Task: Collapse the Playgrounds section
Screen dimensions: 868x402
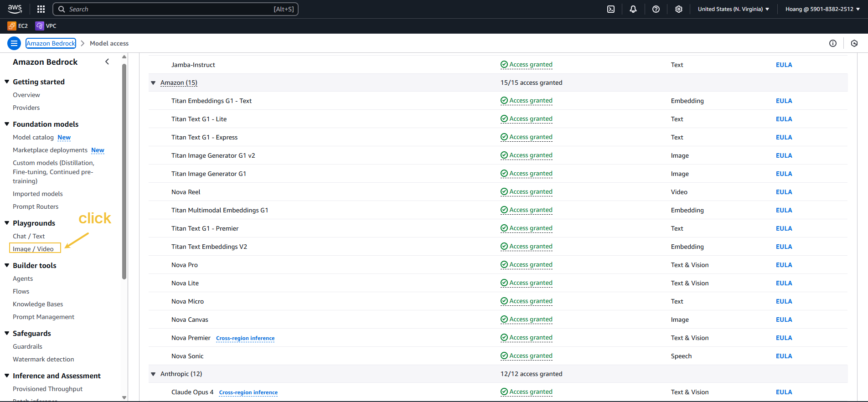Action: 7,223
